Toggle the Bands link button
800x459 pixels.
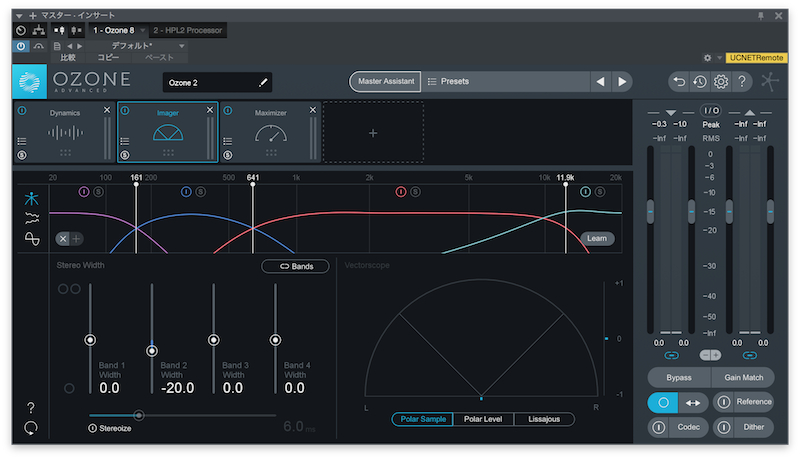tap(296, 266)
